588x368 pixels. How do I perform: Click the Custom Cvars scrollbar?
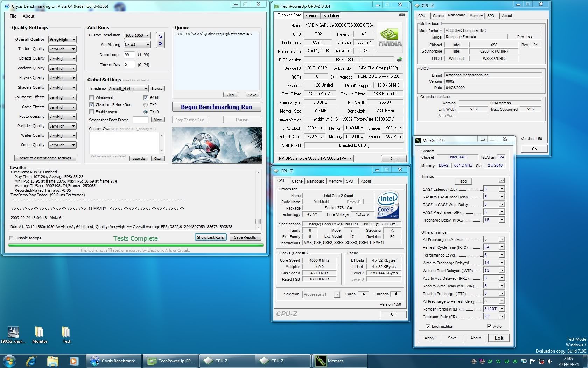coord(162,143)
